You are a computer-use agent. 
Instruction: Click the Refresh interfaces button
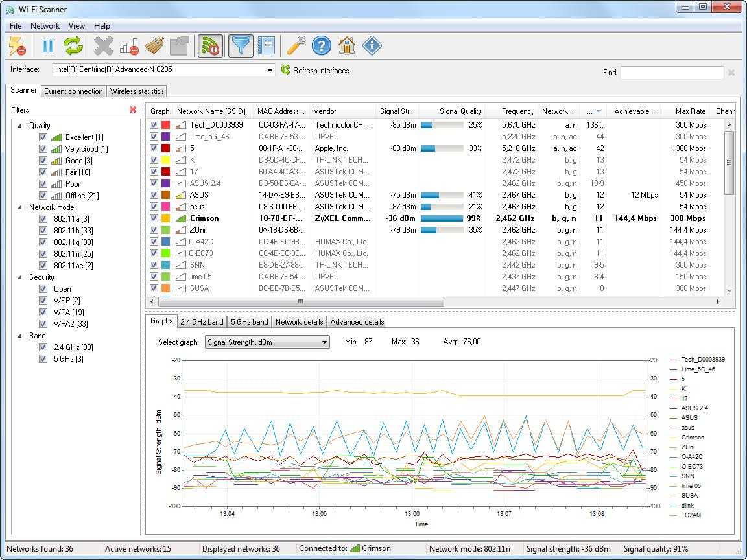tap(315, 71)
